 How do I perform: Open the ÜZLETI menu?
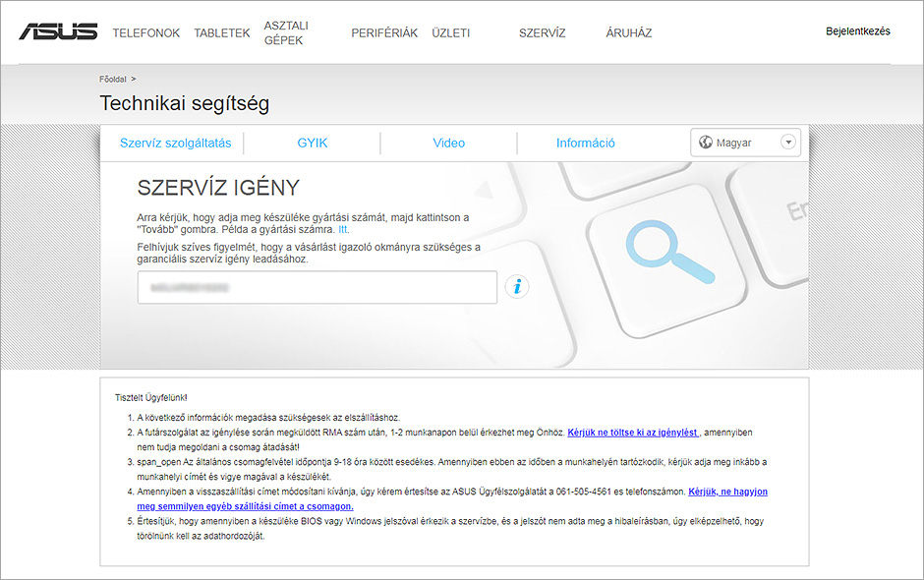click(451, 33)
